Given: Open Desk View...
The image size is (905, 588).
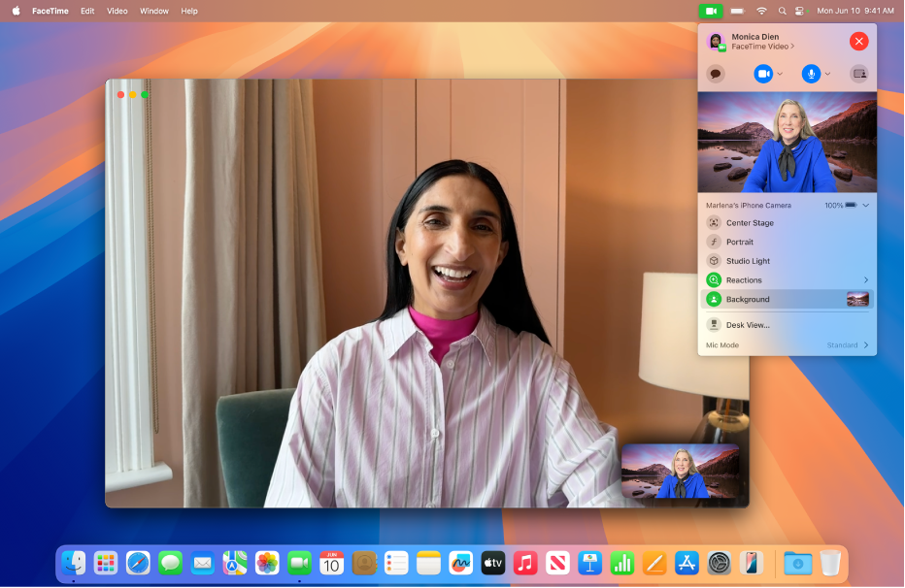Looking at the screenshot, I should click(788, 324).
